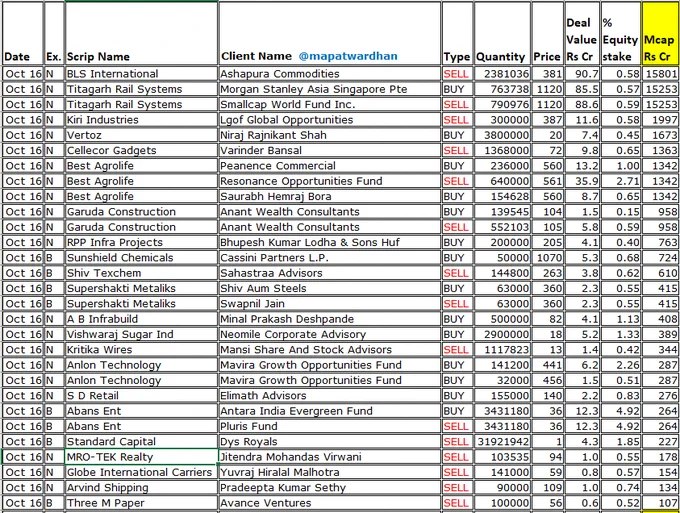Click Antara India Evergreen Fund cell
680x513 pixels.
330,411
